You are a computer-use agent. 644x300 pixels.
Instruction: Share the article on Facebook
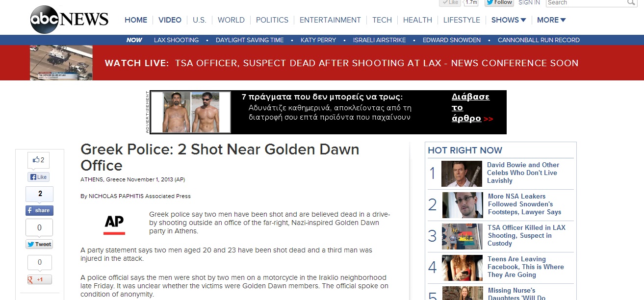(39, 210)
